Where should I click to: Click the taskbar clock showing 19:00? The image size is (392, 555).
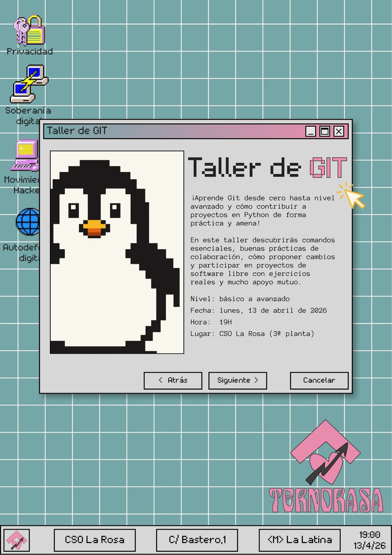point(369,540)
